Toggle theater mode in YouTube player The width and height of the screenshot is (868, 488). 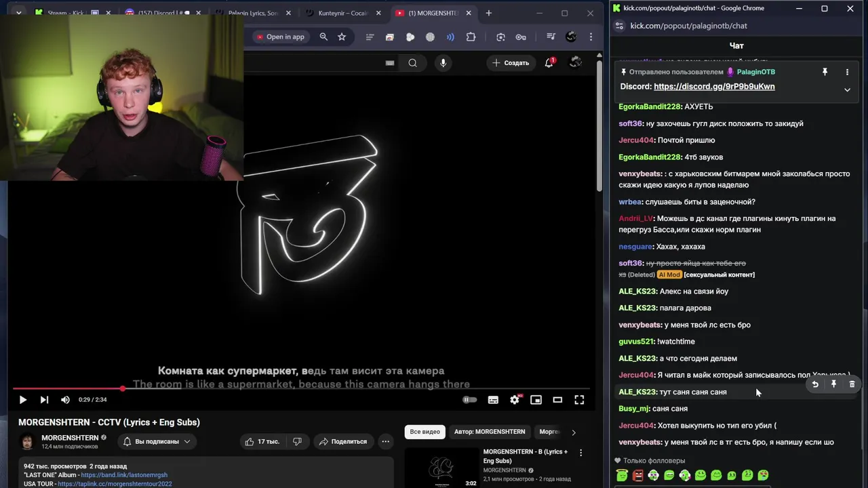(557, 400)
